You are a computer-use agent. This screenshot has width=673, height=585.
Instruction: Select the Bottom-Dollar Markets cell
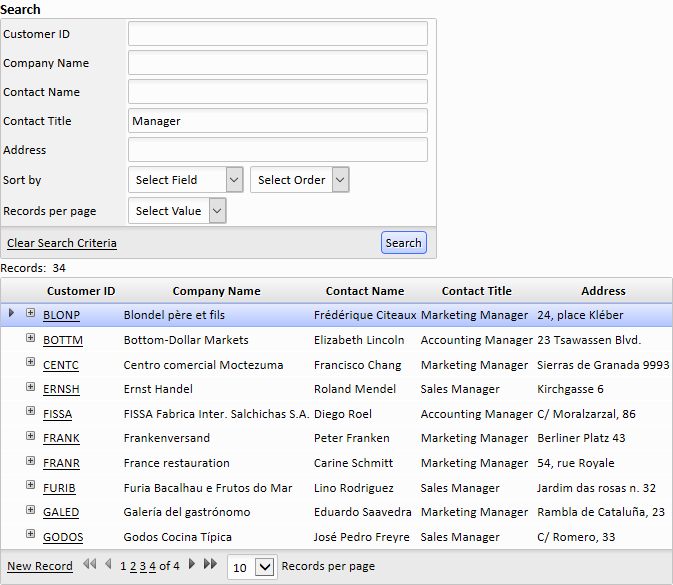[186, 340]
